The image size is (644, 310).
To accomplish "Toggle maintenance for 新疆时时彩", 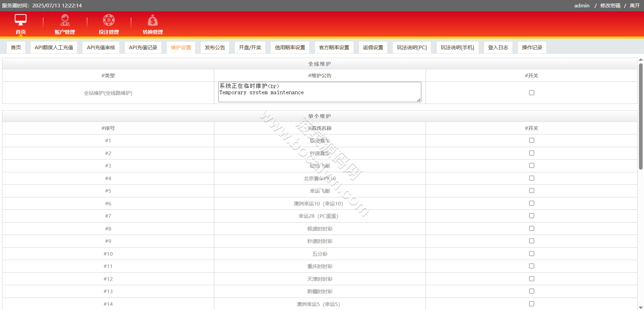I will 532,291.
